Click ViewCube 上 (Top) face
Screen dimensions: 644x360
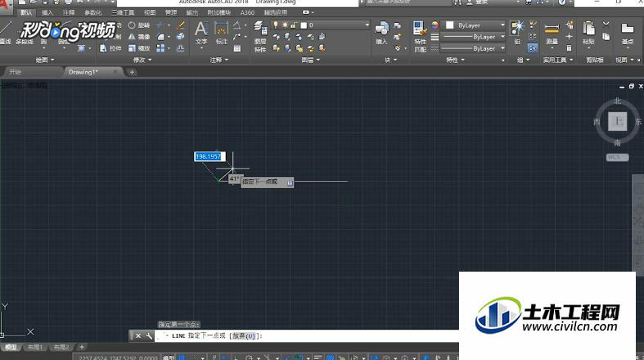(x=617, y=122)
